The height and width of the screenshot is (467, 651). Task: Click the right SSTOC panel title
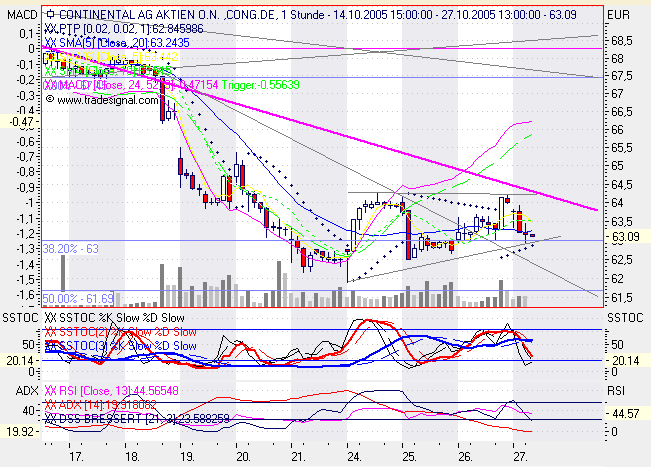(625, 318)
